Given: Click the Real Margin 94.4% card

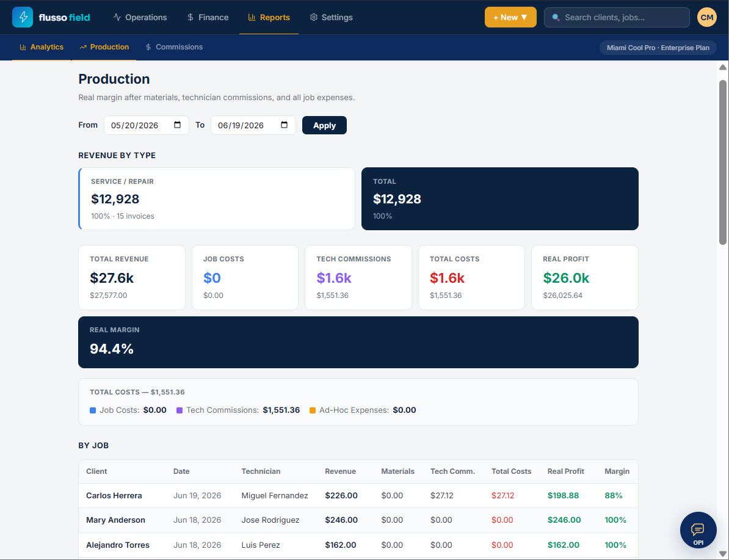Looking at the screenshot, I should [x=358, y=343].
